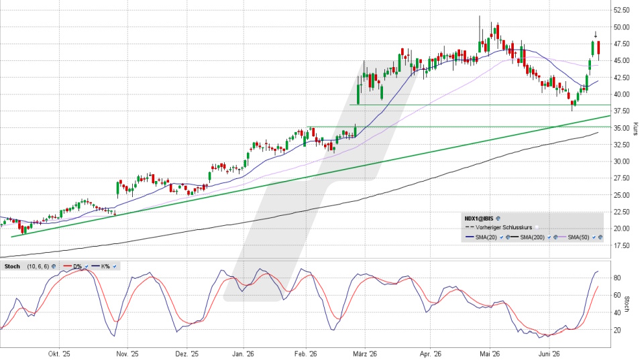Toggle the SMA(200) checkbox
This screenshot has height=362, width=644.
[549, 237]
